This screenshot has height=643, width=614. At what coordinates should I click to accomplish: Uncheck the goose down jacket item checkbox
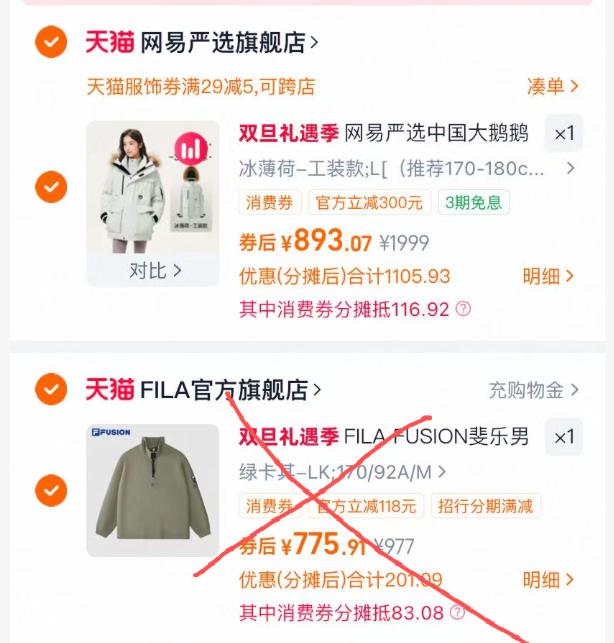click(x=51, y=187)
